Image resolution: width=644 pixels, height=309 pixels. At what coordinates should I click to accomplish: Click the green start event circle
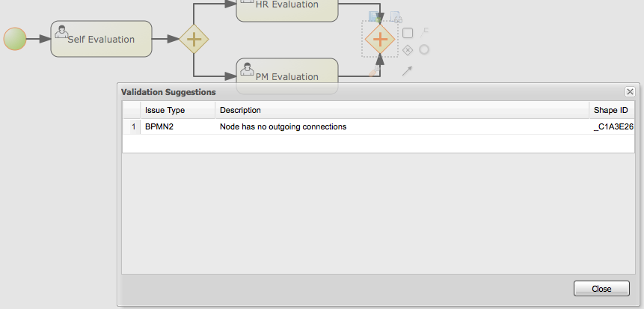click(x=14, y=39)
